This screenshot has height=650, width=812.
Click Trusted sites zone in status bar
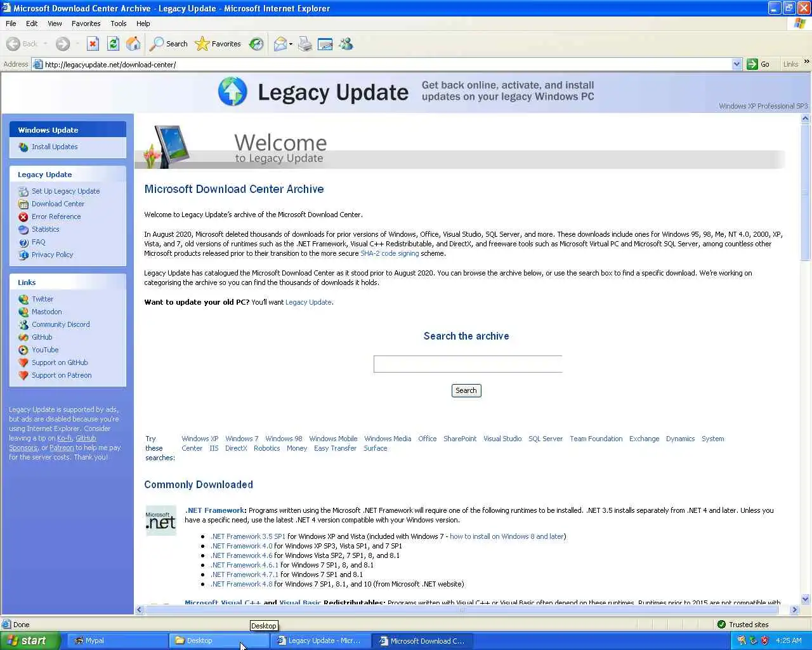[x=742, y=625]
